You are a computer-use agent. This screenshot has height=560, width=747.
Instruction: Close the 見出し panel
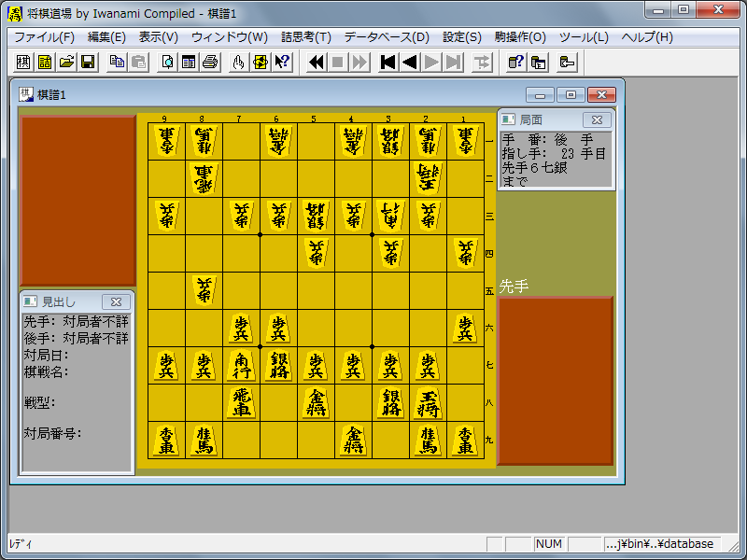coord(116,301)
